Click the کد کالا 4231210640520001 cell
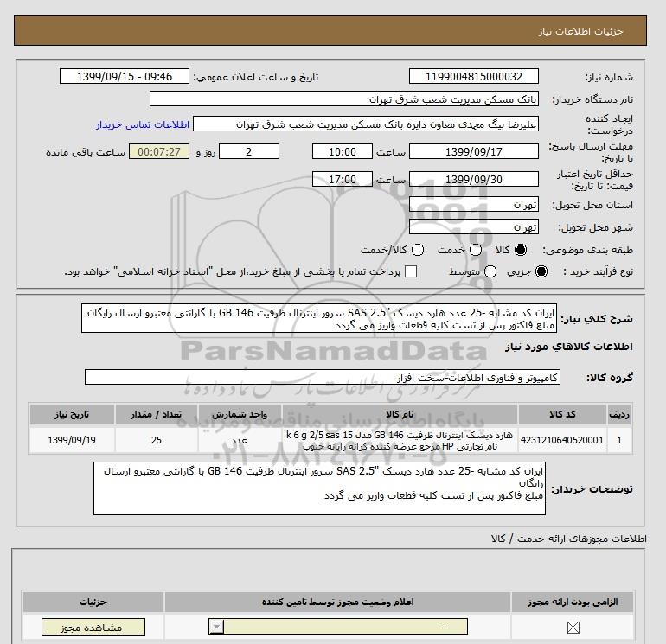 coord(562,440)
